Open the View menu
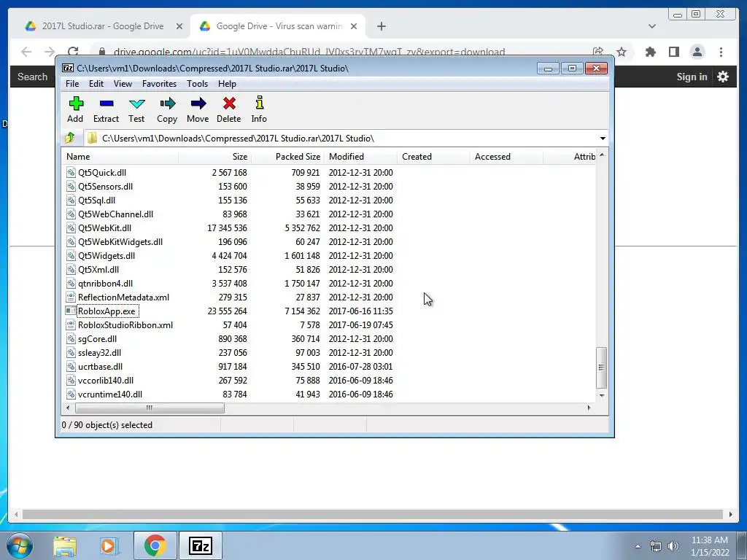This screenshot has width=747, height=560. pos(123,84)
